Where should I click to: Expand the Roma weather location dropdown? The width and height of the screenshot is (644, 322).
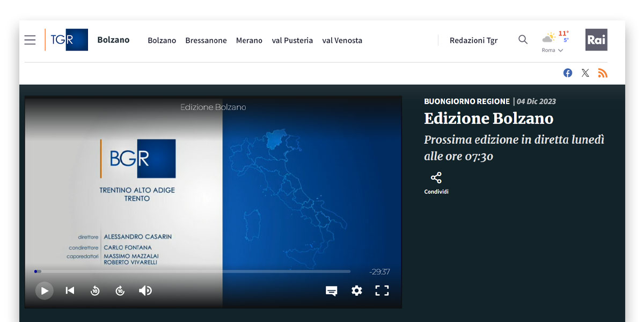click(553, 50)
